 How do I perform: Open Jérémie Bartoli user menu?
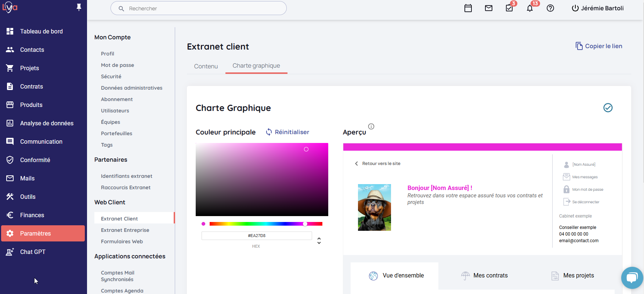(x=597, y=8)
